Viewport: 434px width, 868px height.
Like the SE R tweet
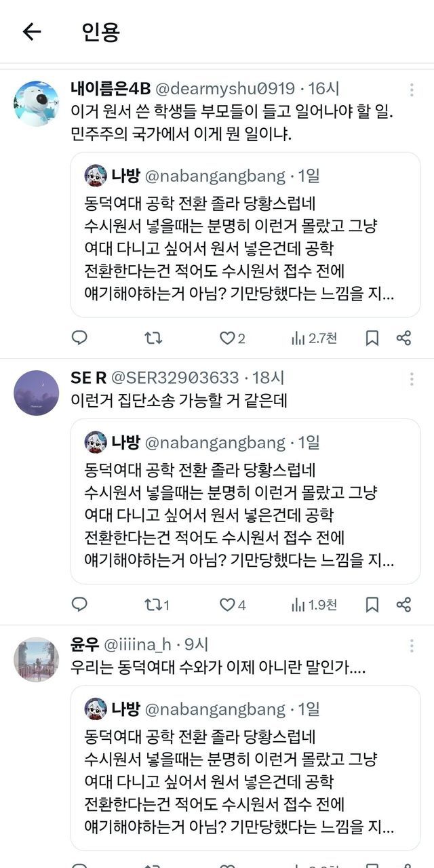pyautogui.click(x=227, y=604)
